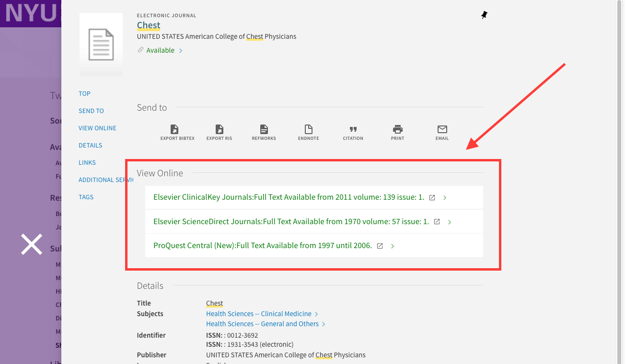Open external link icon for Elsevier ScienceDirect
The image size is (625, 364).
click(437, 222)
